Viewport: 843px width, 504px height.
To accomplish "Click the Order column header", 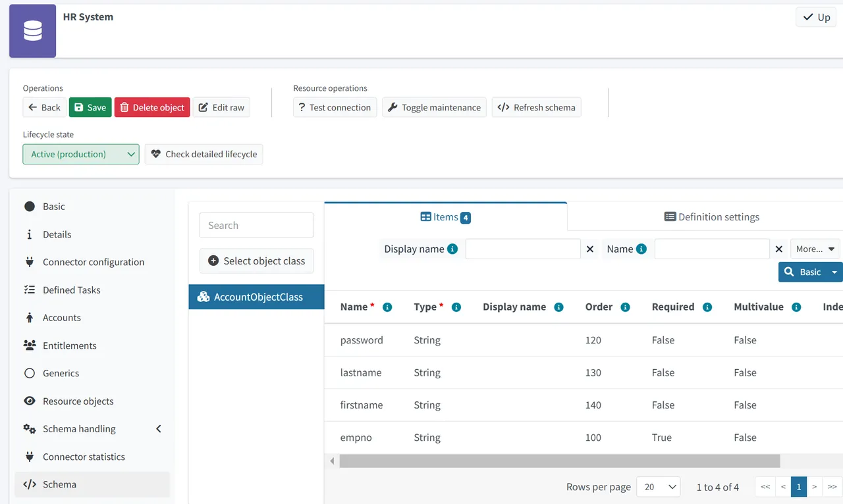I will [599, 307].
